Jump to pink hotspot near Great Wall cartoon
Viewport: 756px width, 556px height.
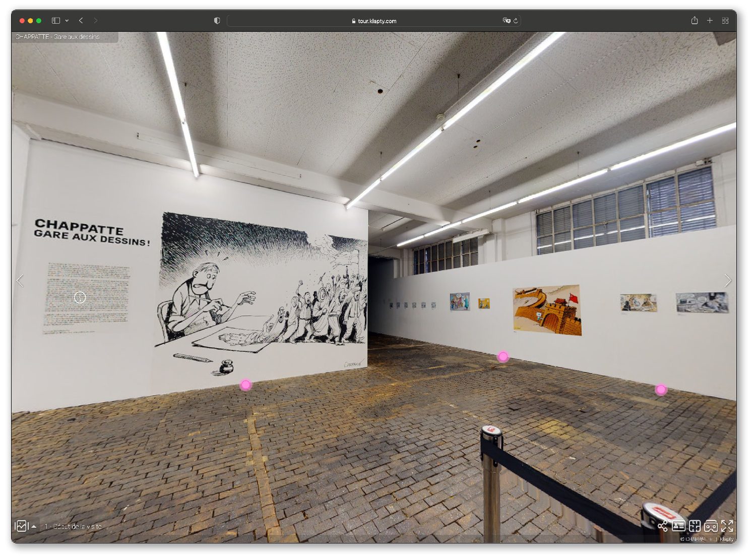tap(503, 357)
